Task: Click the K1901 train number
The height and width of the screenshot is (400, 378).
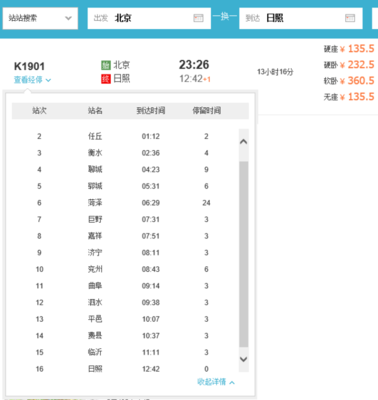Action: [29, 66]
